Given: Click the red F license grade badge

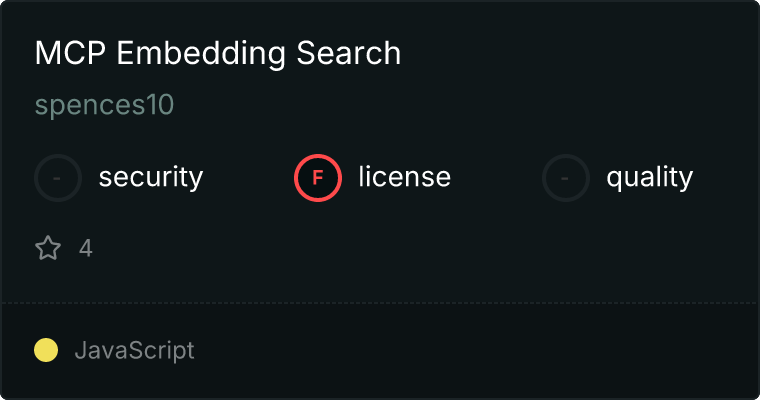Looking at the screenshot, I should pyautogui.click(x=318, y=178).
